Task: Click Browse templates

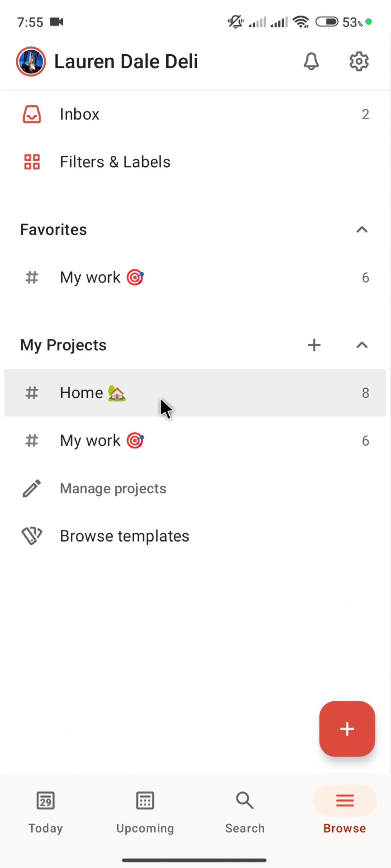Action: (124, 536)
